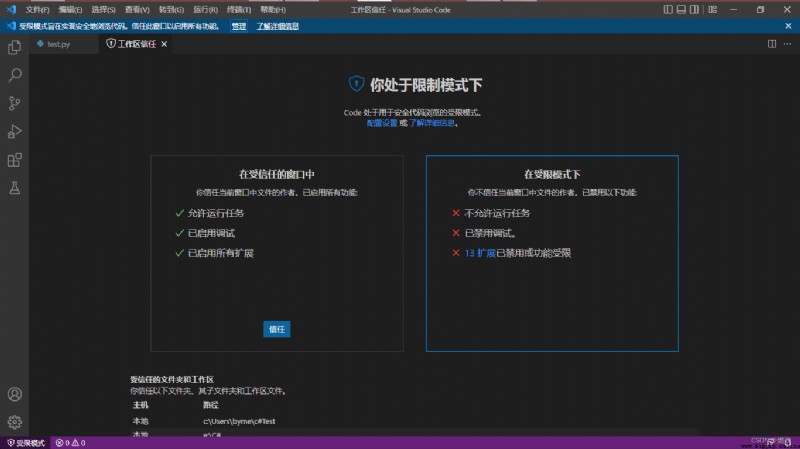
Task: Open the 查看(V) menu
Action: 137,10
